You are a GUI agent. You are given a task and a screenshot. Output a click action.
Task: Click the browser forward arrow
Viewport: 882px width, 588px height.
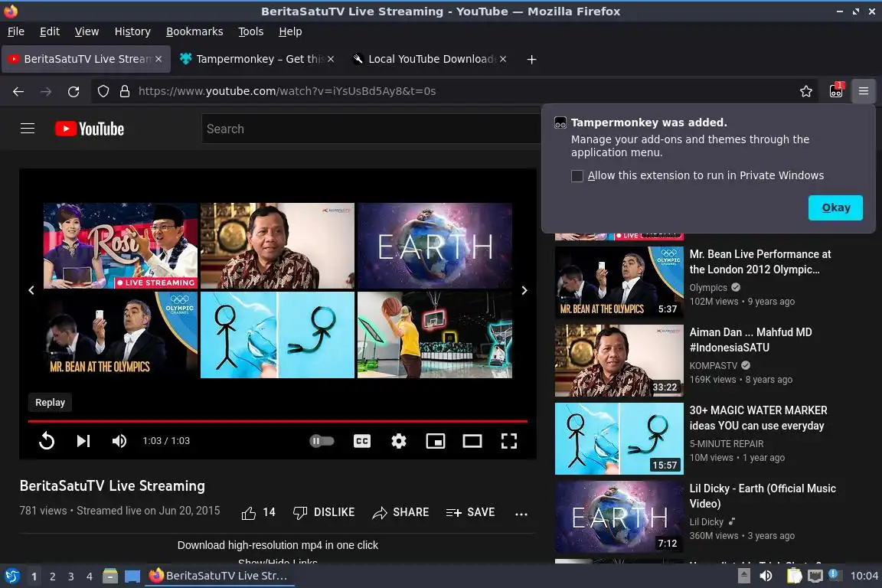pyautogui.click(x=46, y=91)
